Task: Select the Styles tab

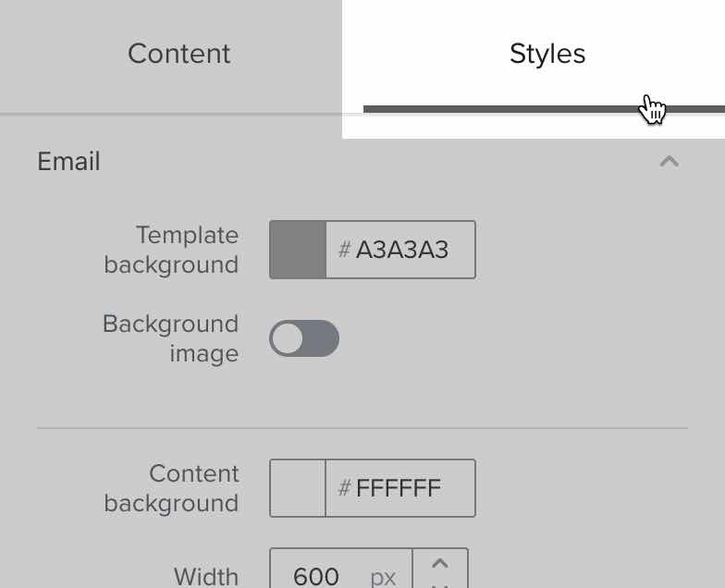Action: [547, 54]
